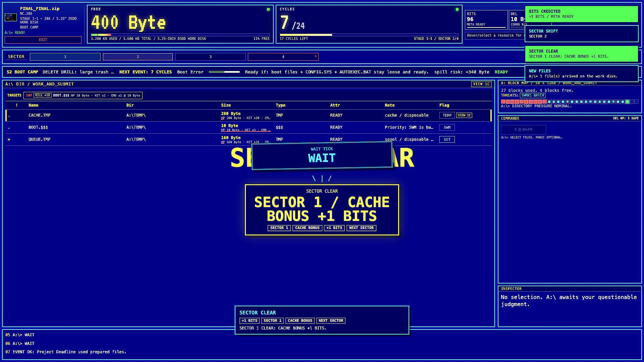This screenshot has width=644, height=362.
Task: Switch to Sector 4 tab
Action: click(283, 57)
